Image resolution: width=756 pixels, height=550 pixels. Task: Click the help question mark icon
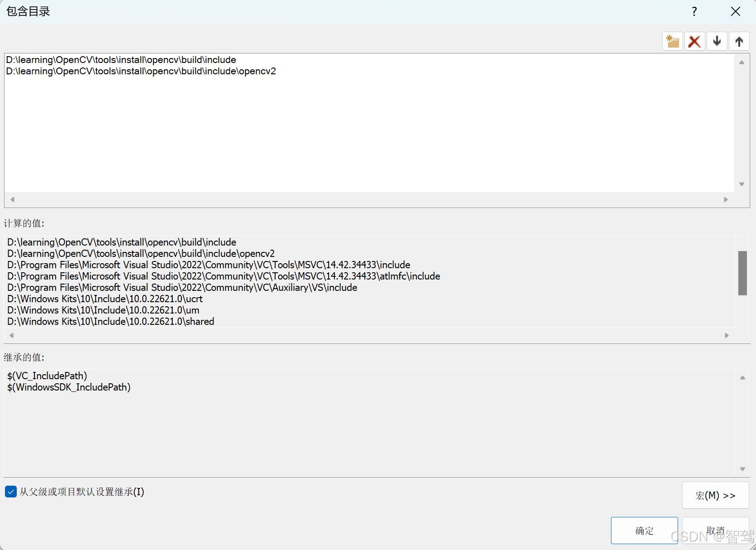[694, 12]
